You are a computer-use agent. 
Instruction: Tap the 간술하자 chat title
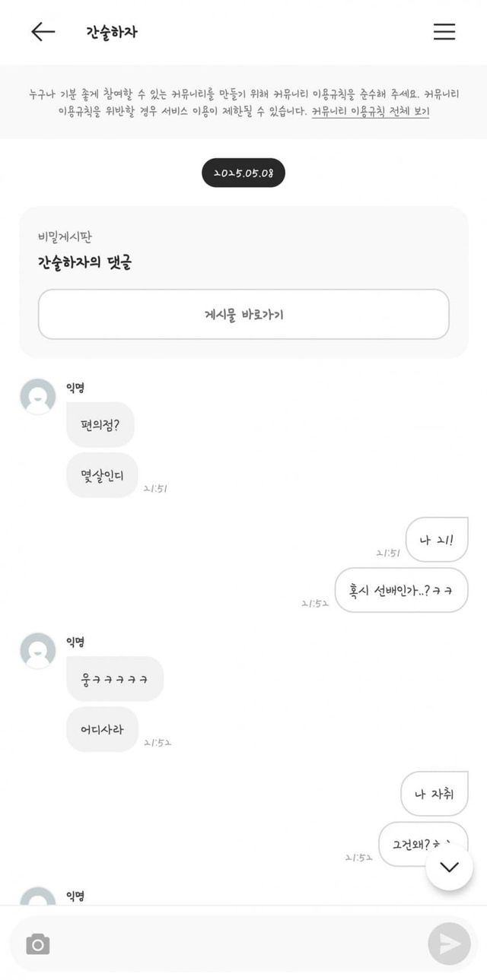click(112, 32)
